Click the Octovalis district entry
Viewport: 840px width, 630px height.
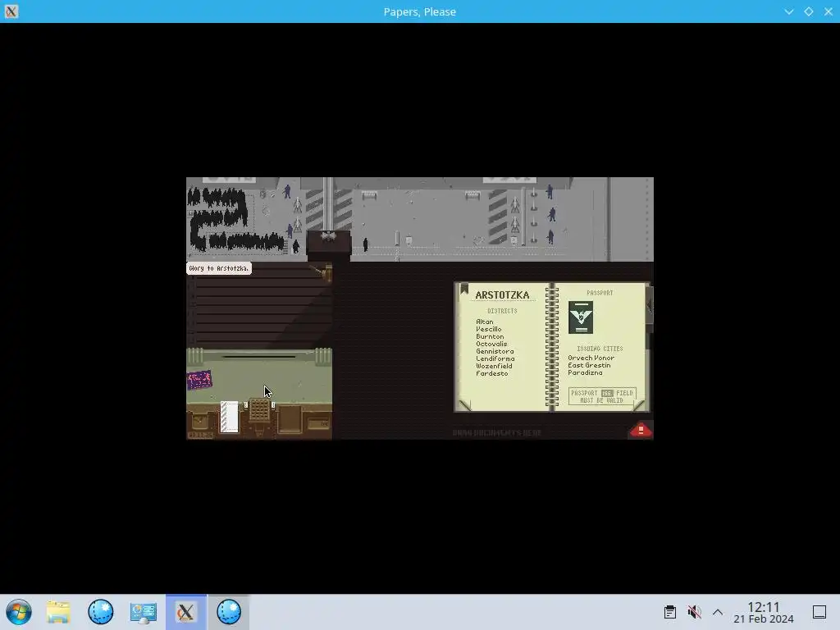tap(491, 344)
